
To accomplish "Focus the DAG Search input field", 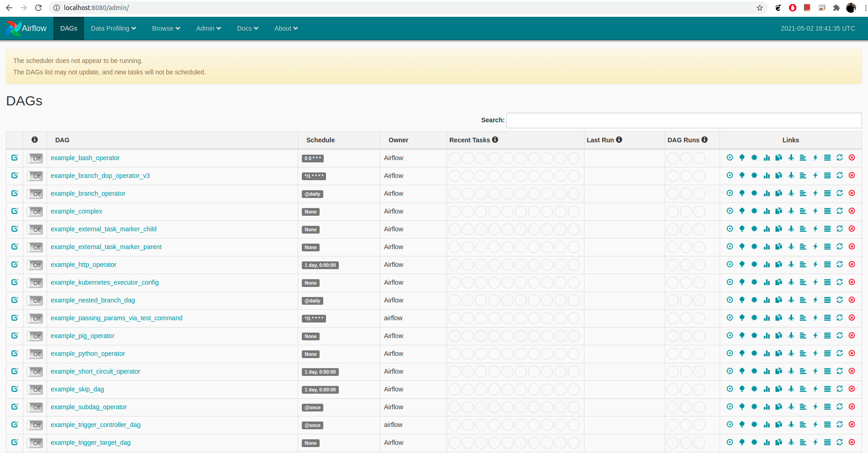I will click(x=684, y=120).
